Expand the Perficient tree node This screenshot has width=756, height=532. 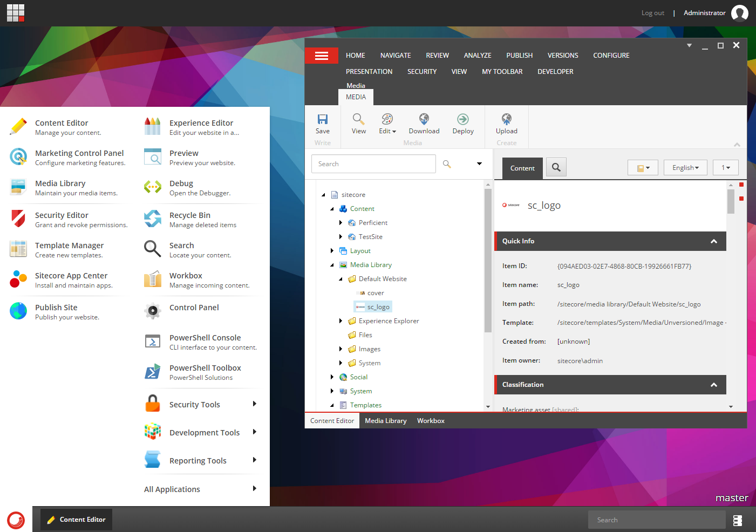pos(340,223)
